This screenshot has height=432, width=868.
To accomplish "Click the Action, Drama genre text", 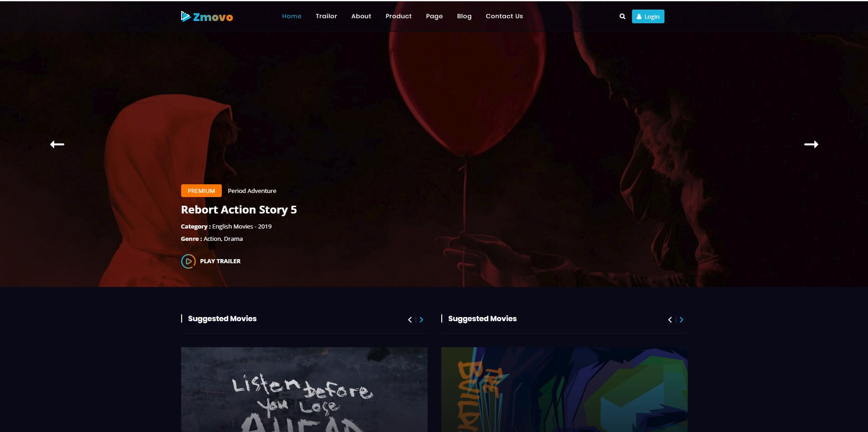I will click(223, 239).
